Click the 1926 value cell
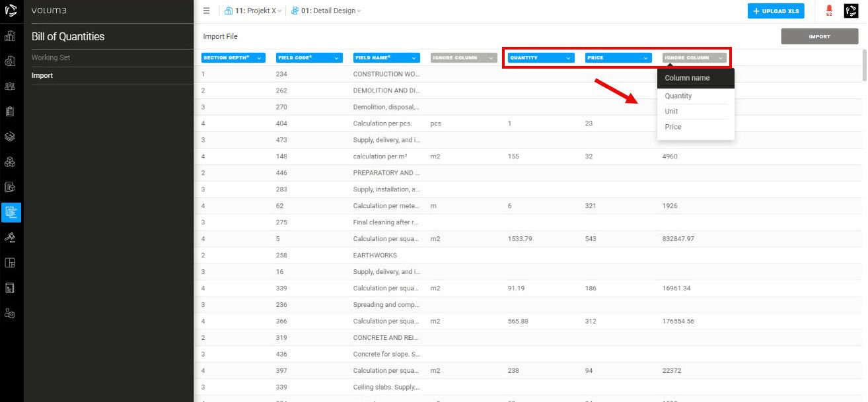This screenshot has width=868, height=402. 669,206
